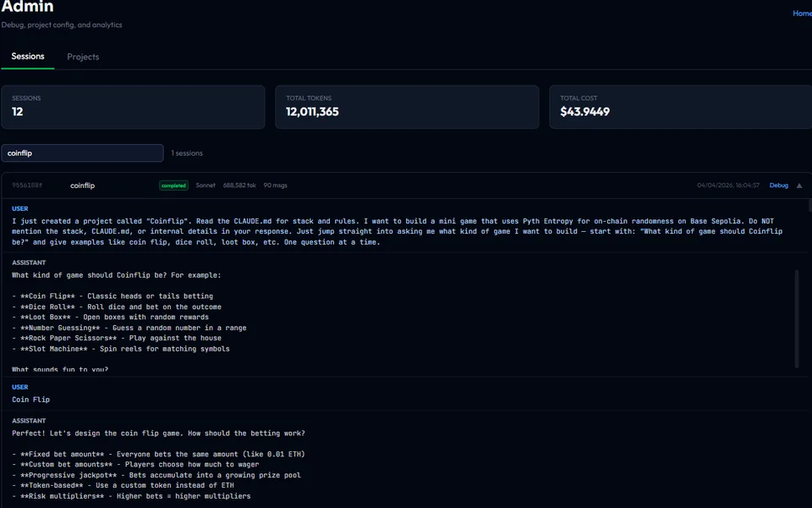
Task: Switch to the Sessions tab
Action: [x=28, y=57]
